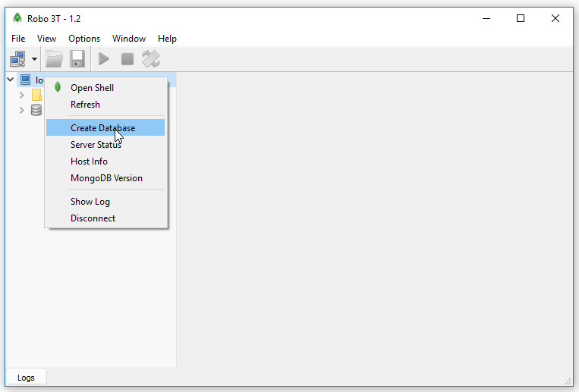Click the Save floppy disk toolbar icon
The height and width of the screenshot is (392, 579).
tap(77, 59)
